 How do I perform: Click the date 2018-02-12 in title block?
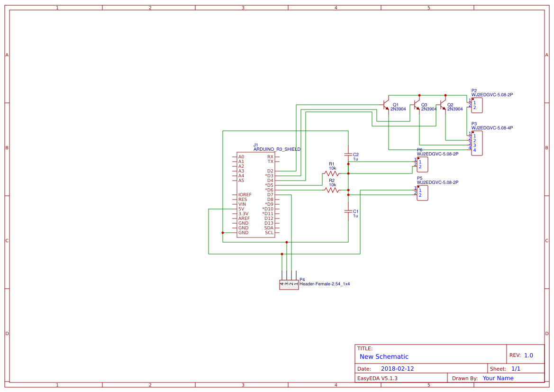[398, 368]
